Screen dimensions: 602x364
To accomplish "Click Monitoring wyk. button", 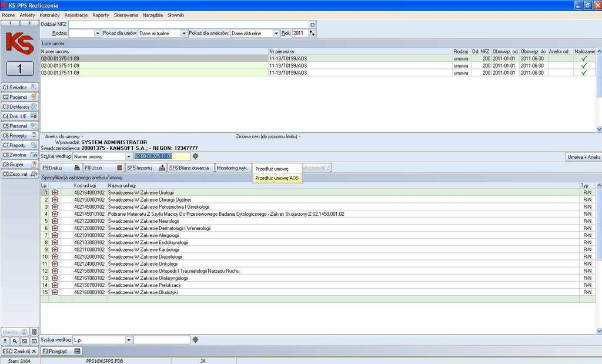I will coord(232,168).
